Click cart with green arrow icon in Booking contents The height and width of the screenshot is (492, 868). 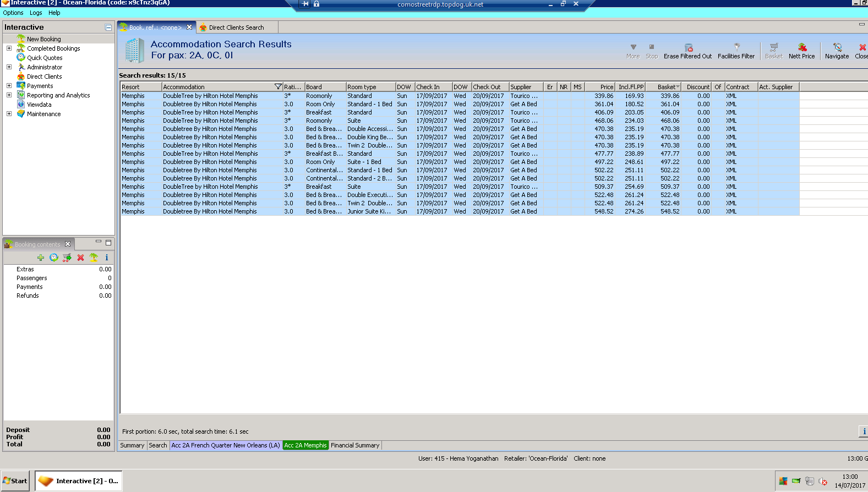(67, 258)
